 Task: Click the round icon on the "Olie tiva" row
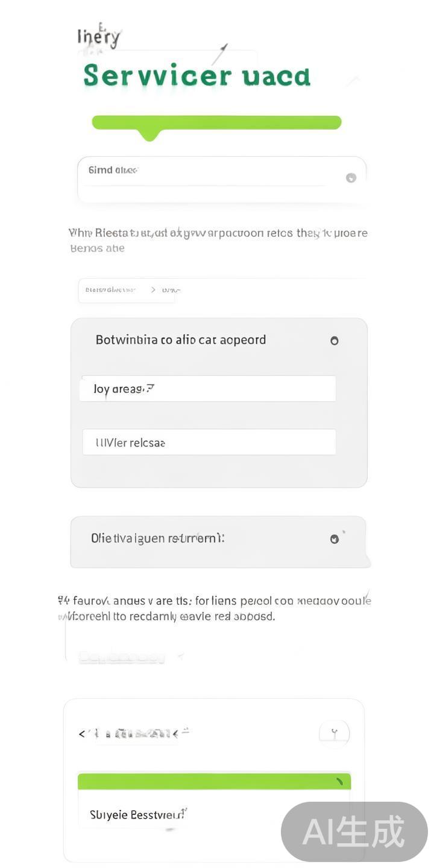(335, 539)
